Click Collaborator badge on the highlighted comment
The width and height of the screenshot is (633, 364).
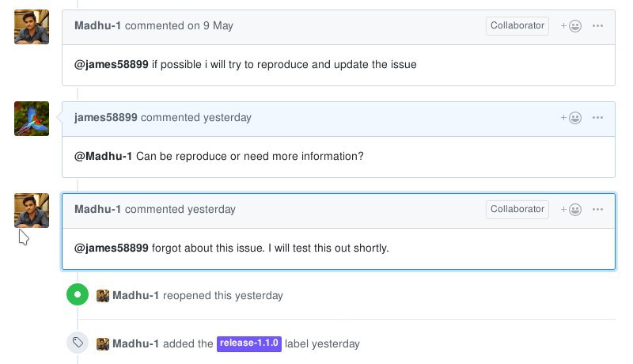tap(517, 210)
